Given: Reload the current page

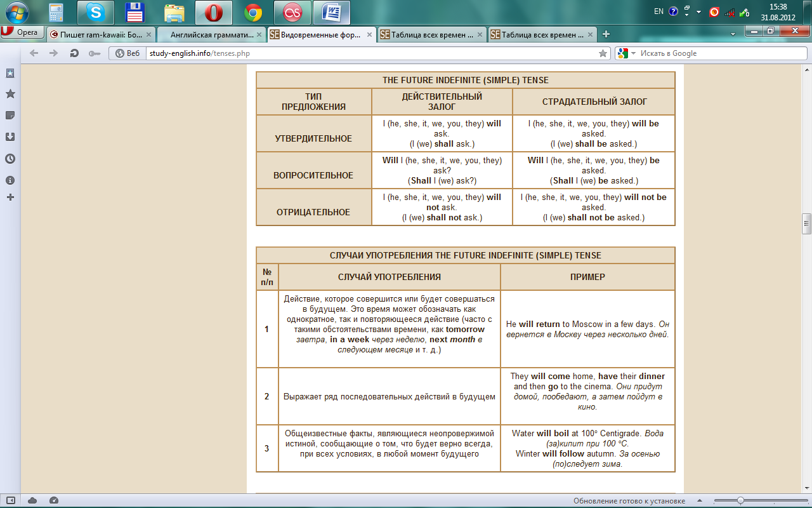Looking at the screenshot, I should click(x=74, y=53).
